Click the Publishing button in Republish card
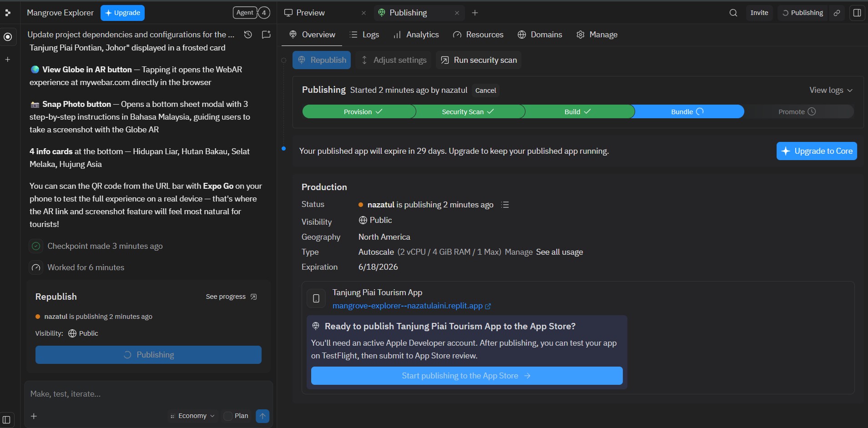 148,355
